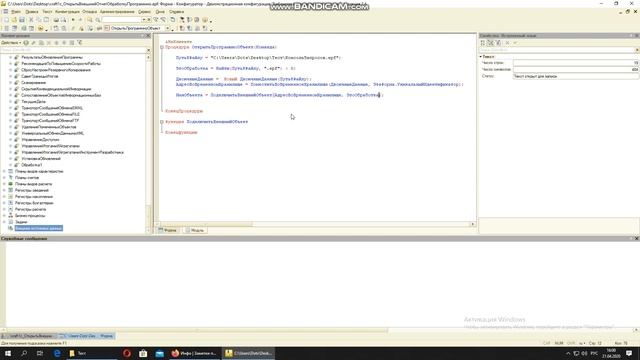Collapse the Функция ПодключитьВнешнийОбъект code block
Screen dimensions: 640x360
[162, 122]
